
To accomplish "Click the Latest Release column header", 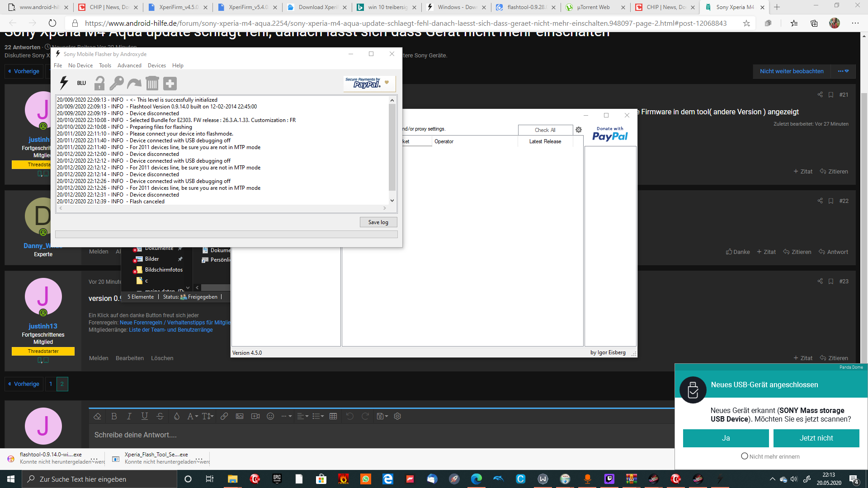I will (x=545, y=141).
